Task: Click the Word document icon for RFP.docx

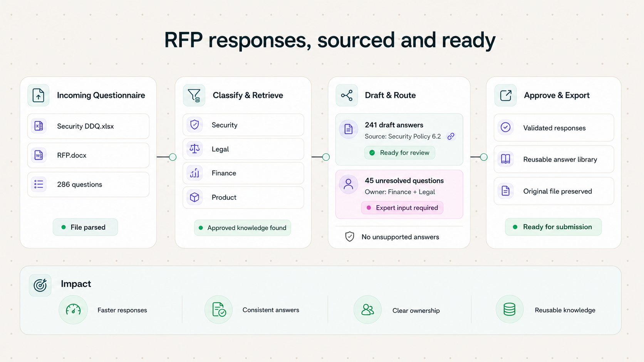Action: tap(39, 155)
